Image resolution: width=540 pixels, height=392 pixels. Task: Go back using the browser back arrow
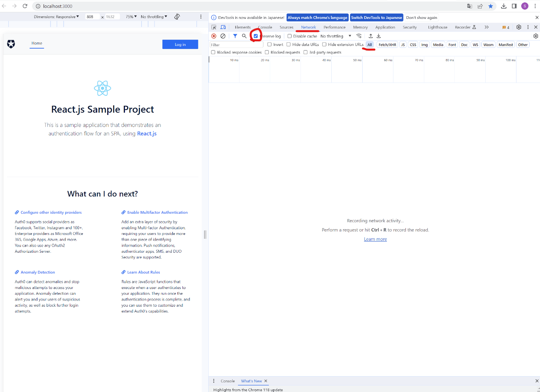click(4, 6)
